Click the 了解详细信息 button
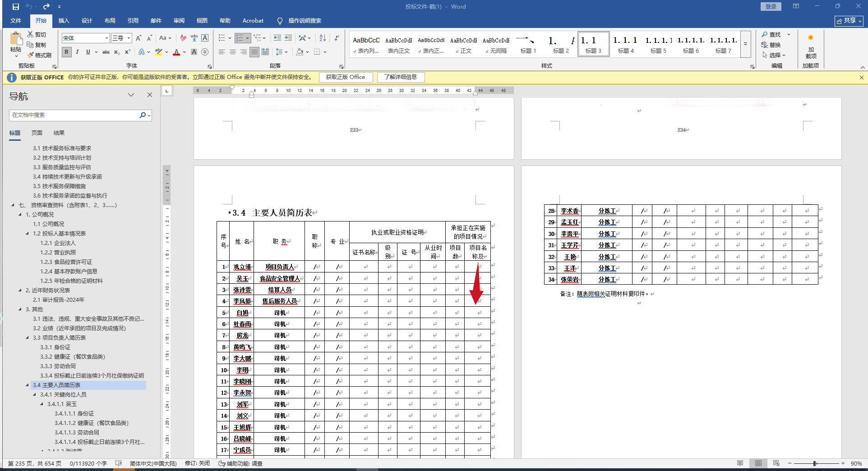Viewport: 868px width, 471px height. (x=400, y=77)
